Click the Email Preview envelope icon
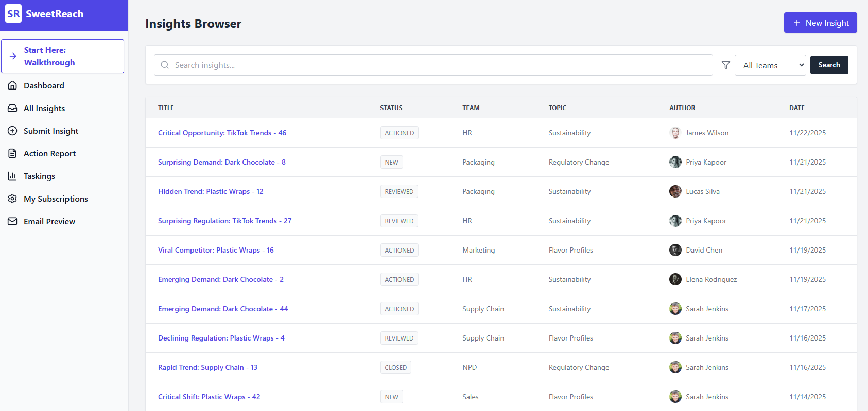 (12, 221)
